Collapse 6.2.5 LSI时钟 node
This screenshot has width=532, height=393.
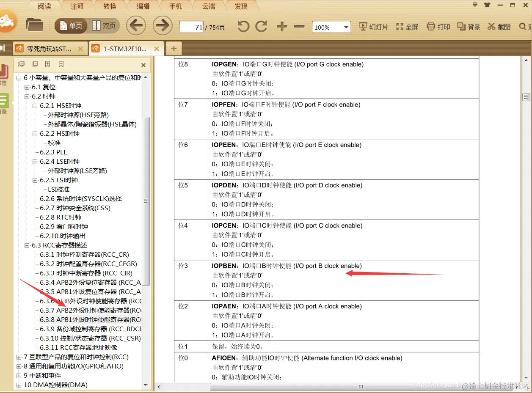[35, 180]
